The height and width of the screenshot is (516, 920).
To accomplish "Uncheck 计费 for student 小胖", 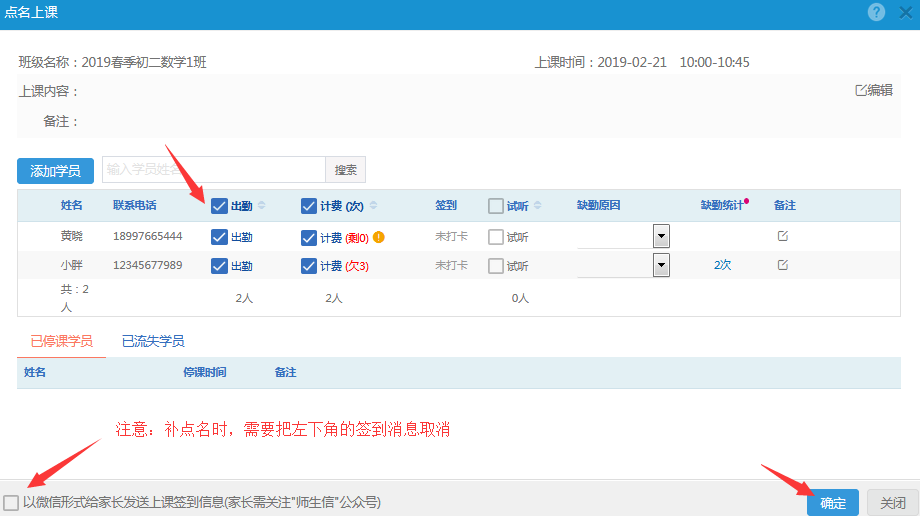I will tap(309, 266).
